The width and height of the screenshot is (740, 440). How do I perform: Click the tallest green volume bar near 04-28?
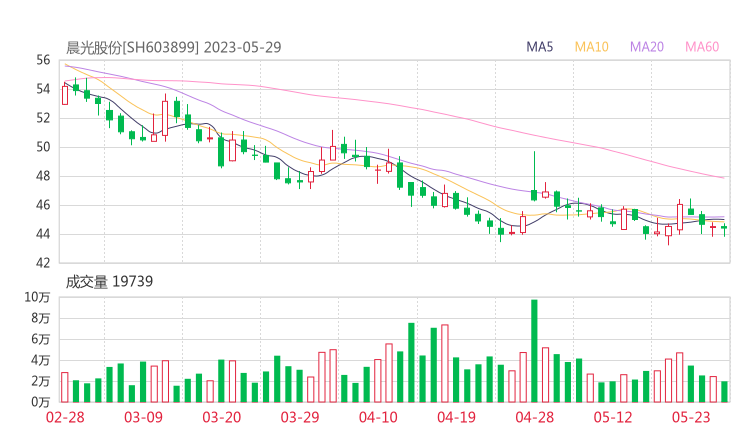(x=534, y=351)
